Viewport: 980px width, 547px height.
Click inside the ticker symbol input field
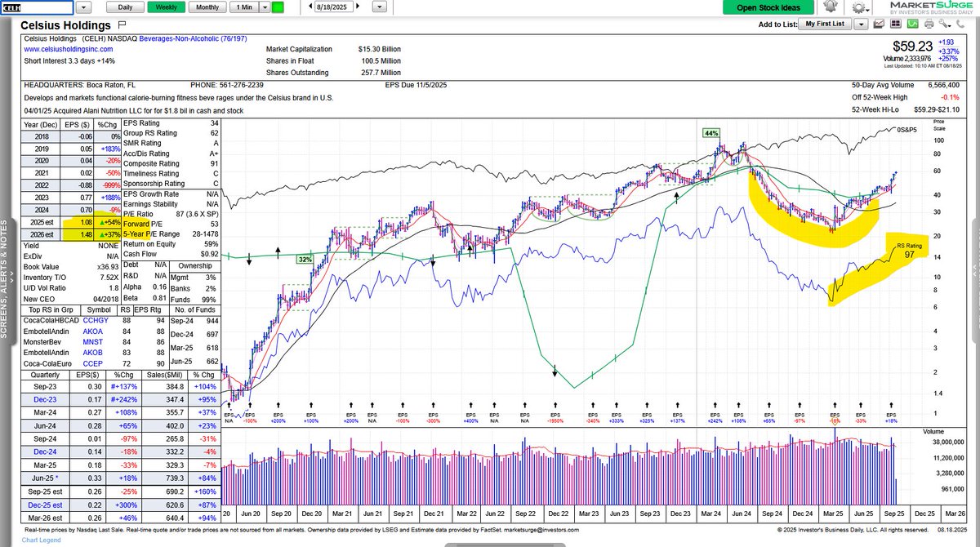coord(37,7)
